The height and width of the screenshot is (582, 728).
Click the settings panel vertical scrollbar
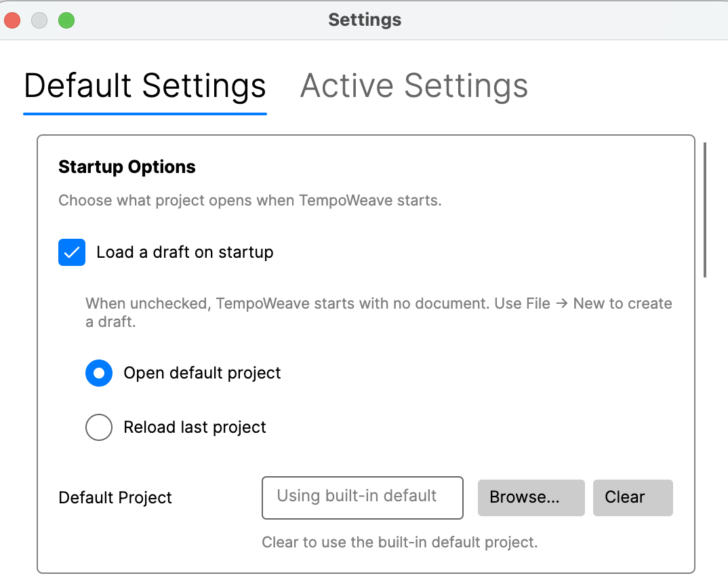point(705,210)
